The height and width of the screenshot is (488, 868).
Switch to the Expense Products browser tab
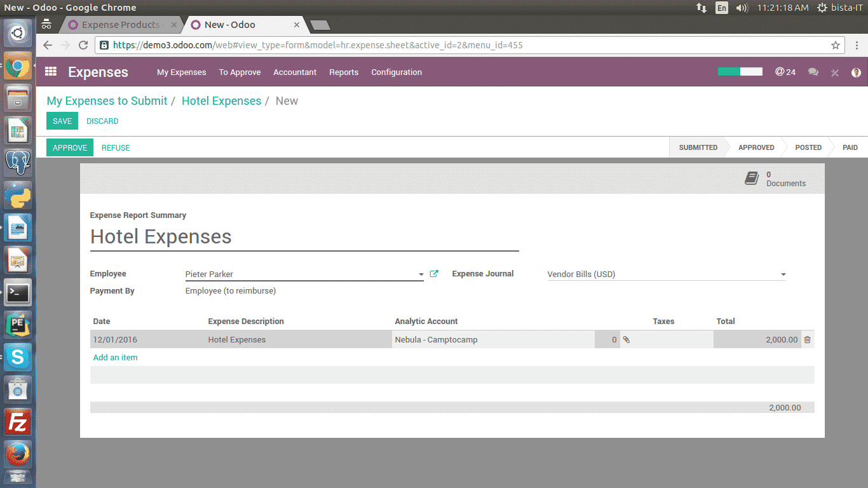[121, 25]
